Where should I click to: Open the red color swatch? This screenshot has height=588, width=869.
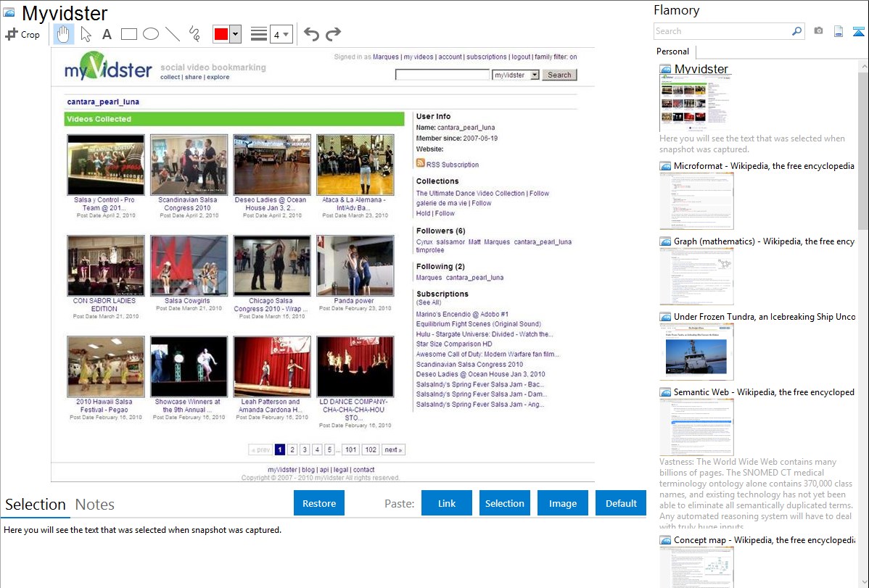click(x=221, y=34)
